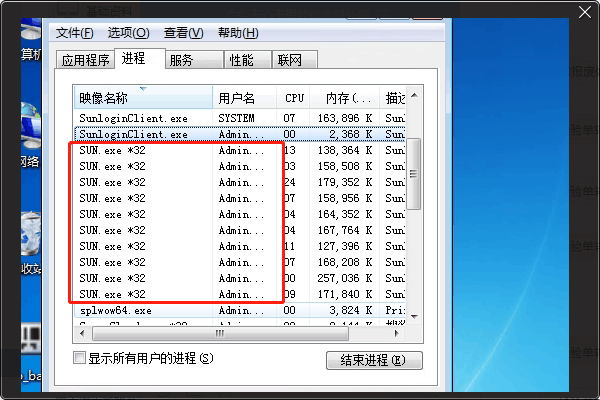Click the horizontal scrollbar's left arrow

(x=80, y=333)
